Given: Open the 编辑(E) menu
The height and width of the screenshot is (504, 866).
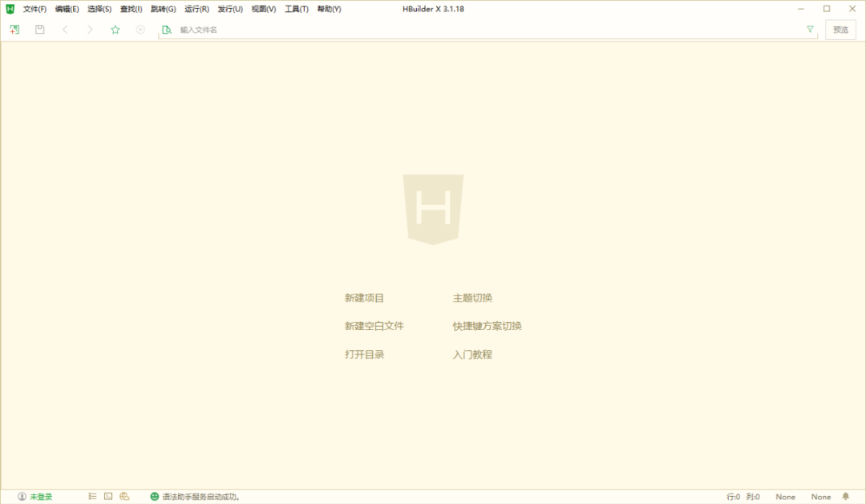Looking at the screenshot, I should 67,9.
